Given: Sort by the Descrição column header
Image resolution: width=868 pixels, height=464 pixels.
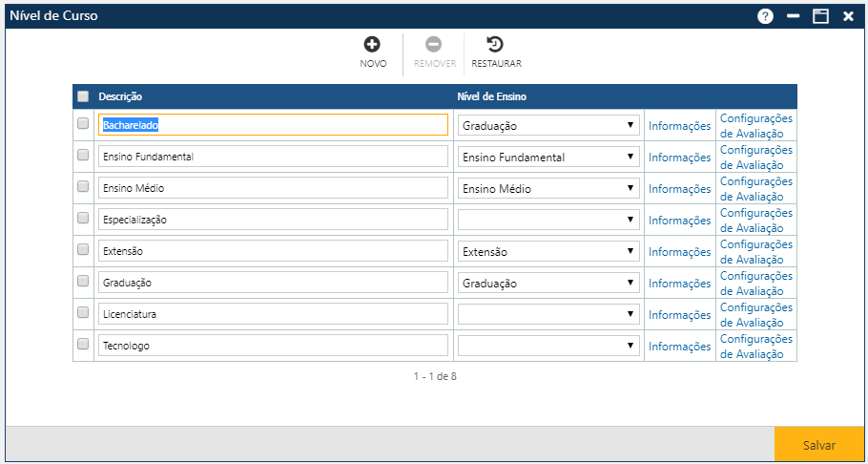Looking at the screenshot, I should coord(120,96).
